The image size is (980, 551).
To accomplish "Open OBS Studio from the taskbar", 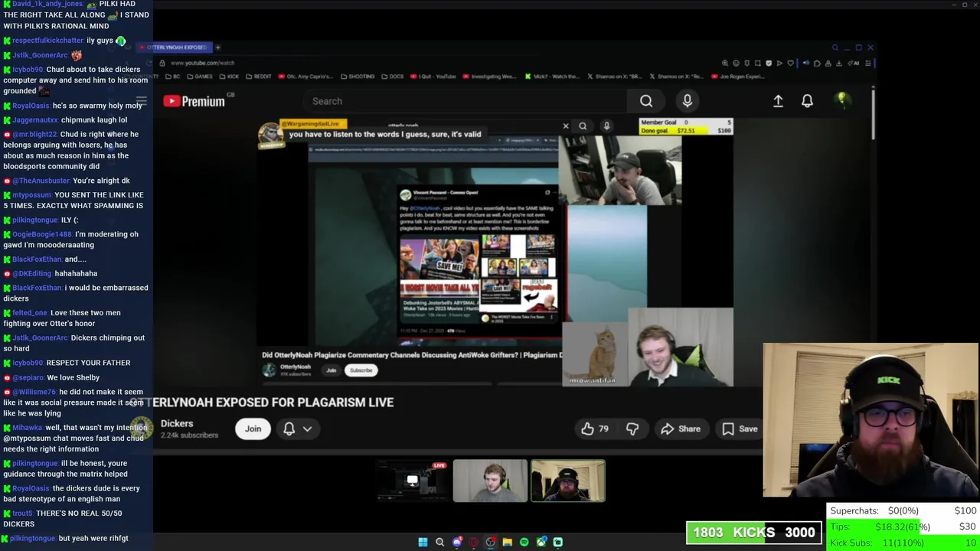I will 491,542.
